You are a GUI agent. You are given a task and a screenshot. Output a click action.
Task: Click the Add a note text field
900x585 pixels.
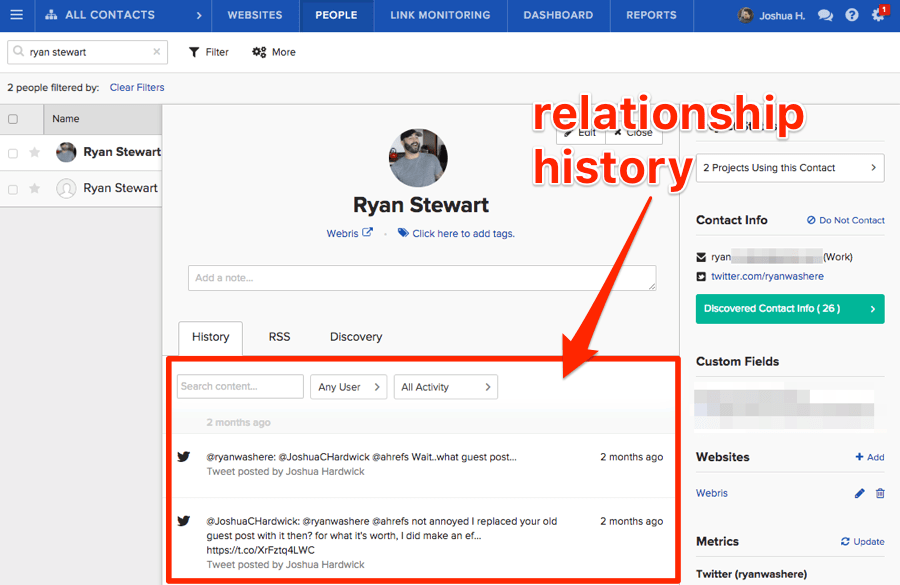tap(422, 278)
